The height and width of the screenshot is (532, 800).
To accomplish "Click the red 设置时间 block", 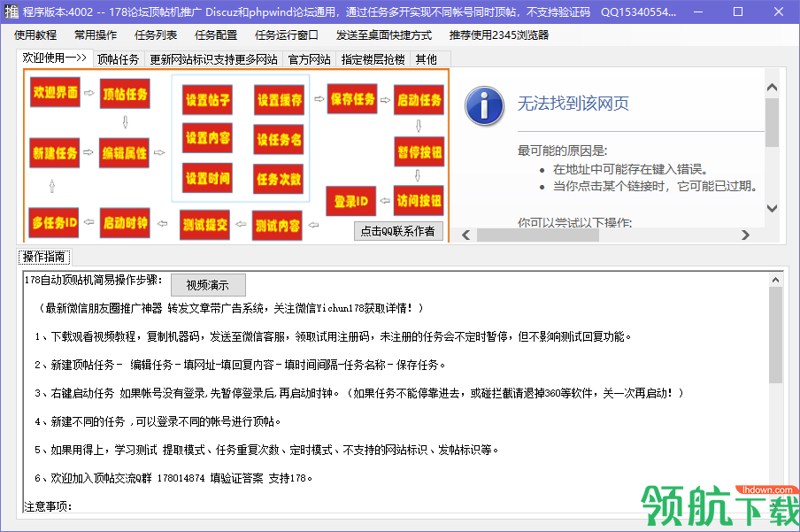I will coord(208,178).
